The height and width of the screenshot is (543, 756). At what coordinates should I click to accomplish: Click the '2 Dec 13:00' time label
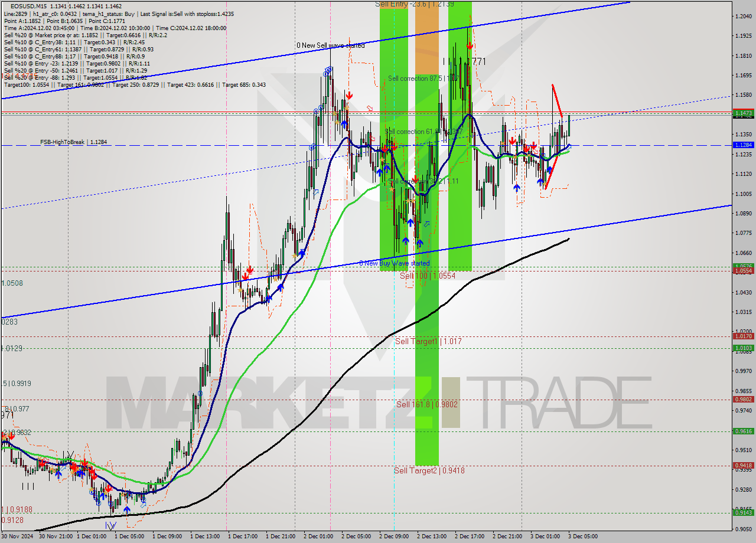(432, 537)
